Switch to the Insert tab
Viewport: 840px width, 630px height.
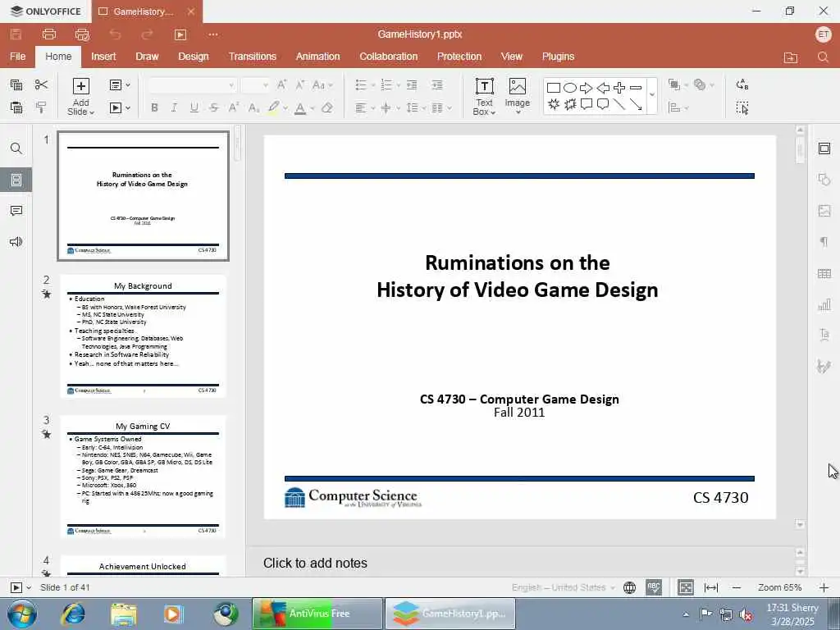[103, 57]
